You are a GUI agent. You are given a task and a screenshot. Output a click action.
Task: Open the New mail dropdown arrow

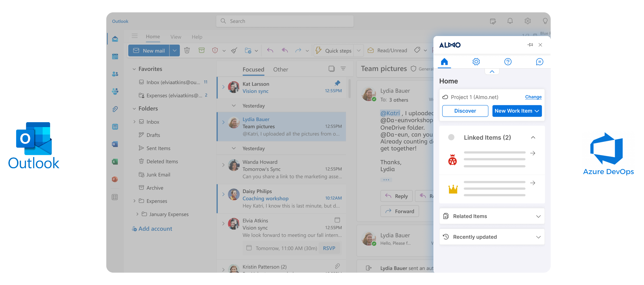(x=175, y=50)
